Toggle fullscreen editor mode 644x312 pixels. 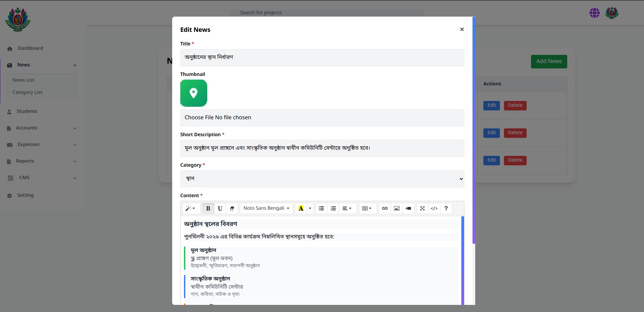click(422, 208)
